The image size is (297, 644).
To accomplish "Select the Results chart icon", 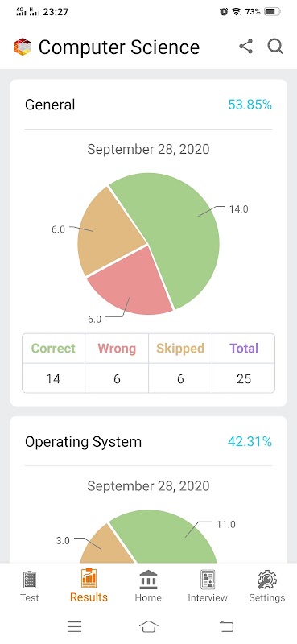I will 89,578.
